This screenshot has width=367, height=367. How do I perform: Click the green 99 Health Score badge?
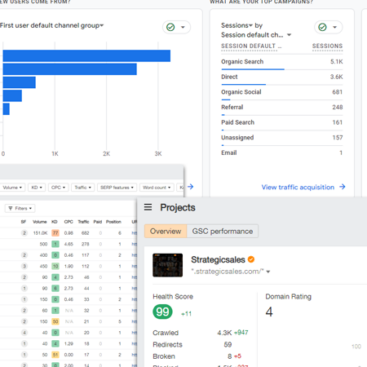(162, 312)
